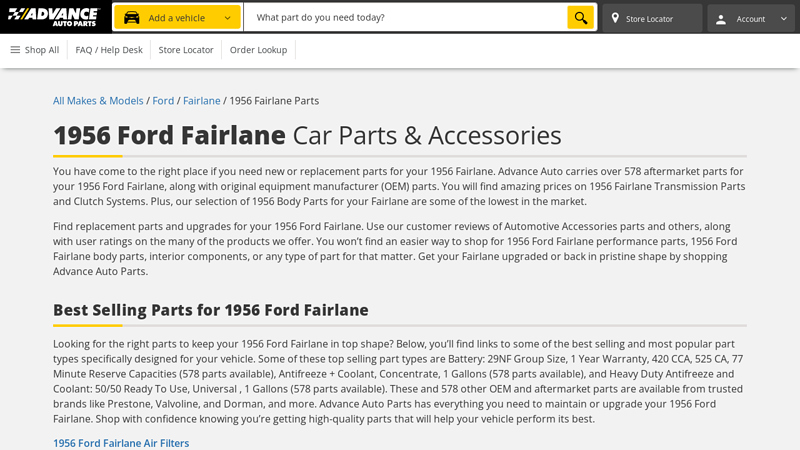The width and height of the screenshot is (800, 450).
Task: Follow the All Makes & Models breadcrumb
Action: [98, 101]
